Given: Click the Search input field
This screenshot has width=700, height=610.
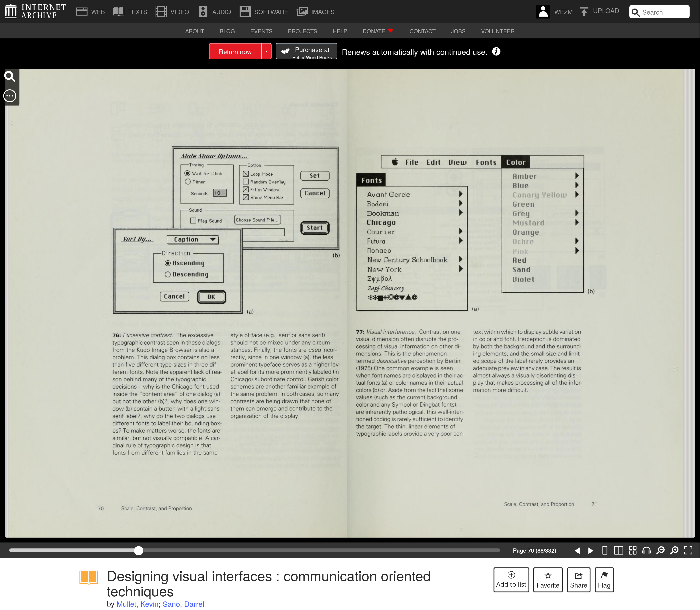Looking at the screenshot, I should (x=664, y=12).
